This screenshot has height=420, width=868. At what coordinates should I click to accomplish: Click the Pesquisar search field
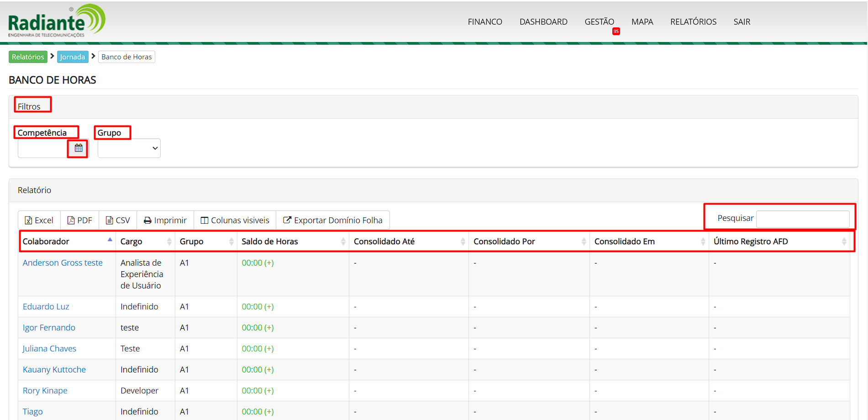click(x=803, y=219)
